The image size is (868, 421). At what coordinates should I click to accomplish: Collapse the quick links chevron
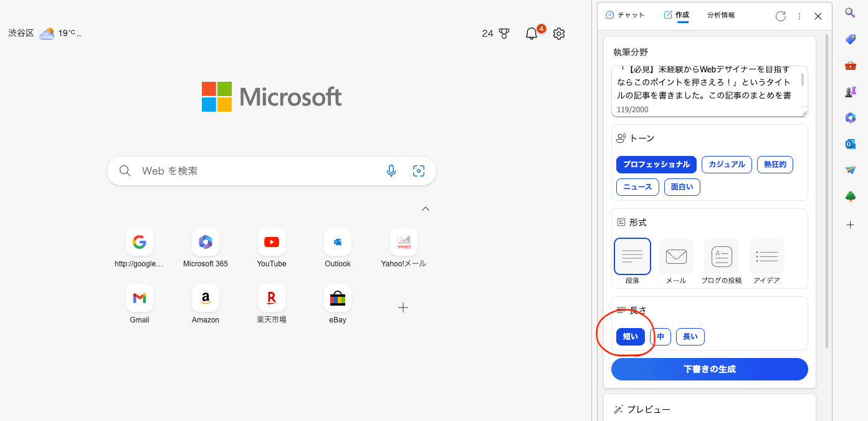[426, 209]
